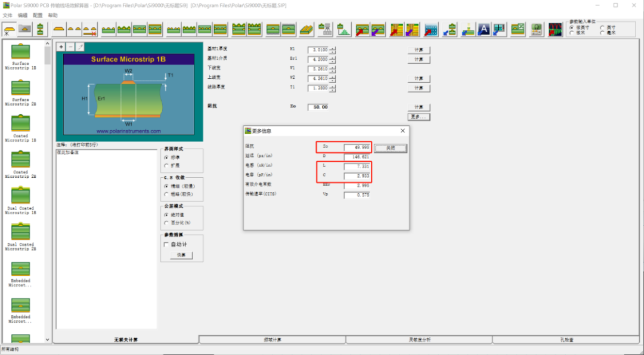The image size is (644, 355).
Task: Increase H1 value with its up spinner arrow
Action: (332, 48)
